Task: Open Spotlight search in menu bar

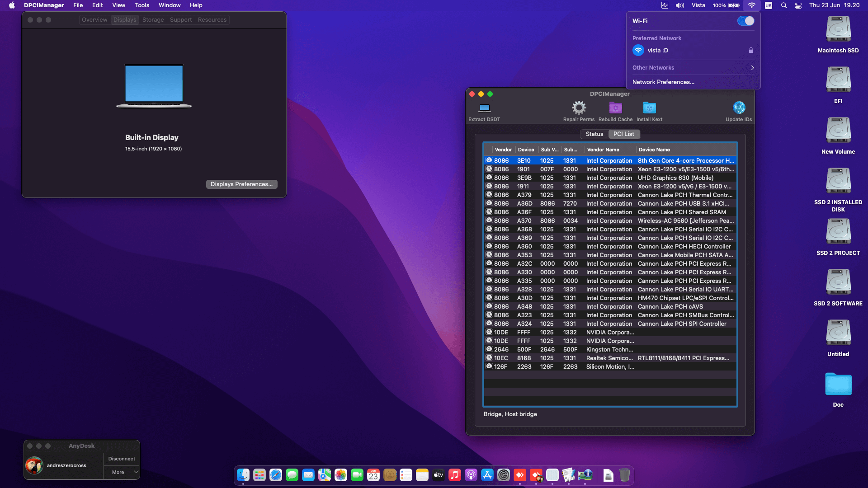Action: (x=784, y=5)
